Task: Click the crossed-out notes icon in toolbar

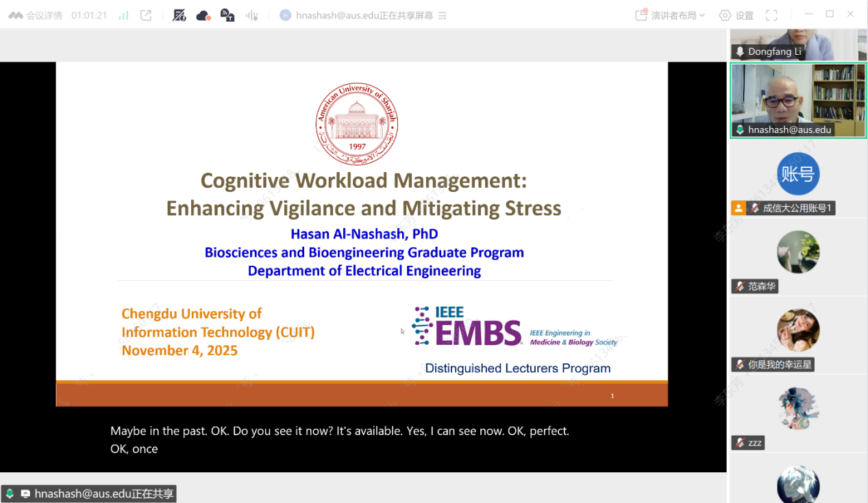Action: click(179, 15)
